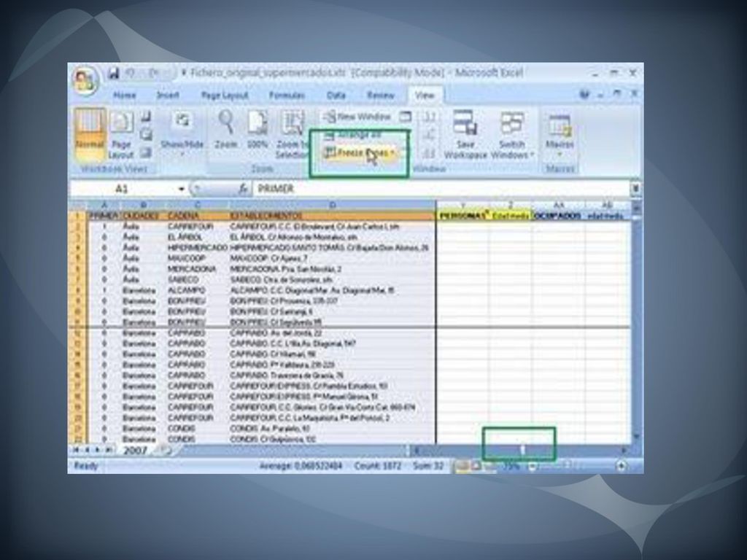Click the ESTABLECIMIENTOS header cell
Screen dimensions: 747x560
[x=332, y=216]
